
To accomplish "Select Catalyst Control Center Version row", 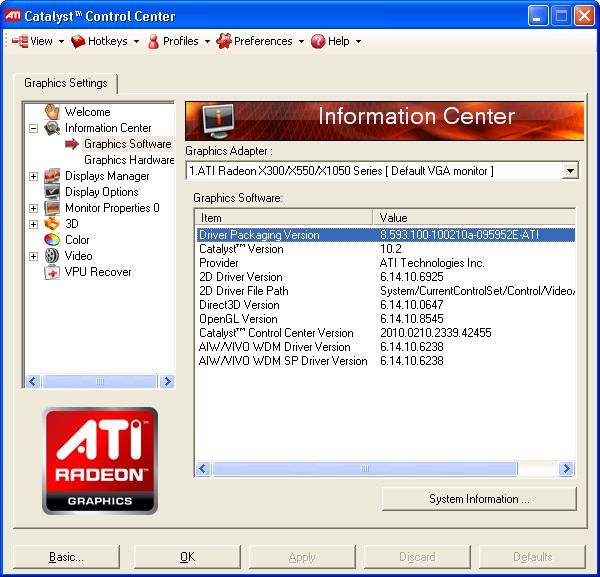I will tap(385, 333).
